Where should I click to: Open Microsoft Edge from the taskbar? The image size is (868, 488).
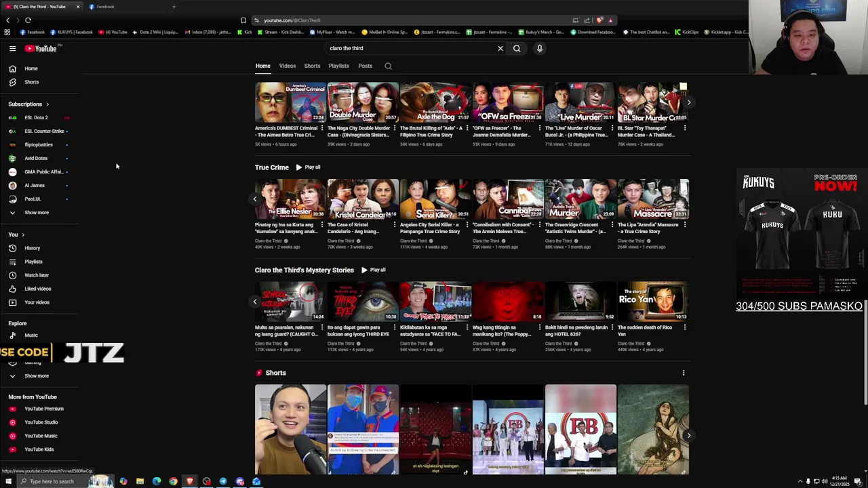[x=157, y=481]
